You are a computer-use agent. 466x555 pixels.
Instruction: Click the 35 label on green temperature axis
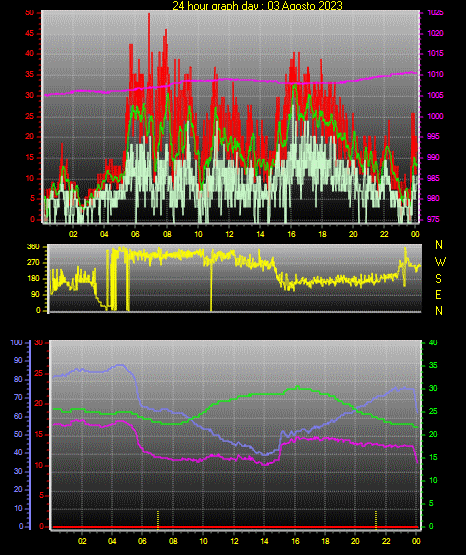tap(433, 365)
